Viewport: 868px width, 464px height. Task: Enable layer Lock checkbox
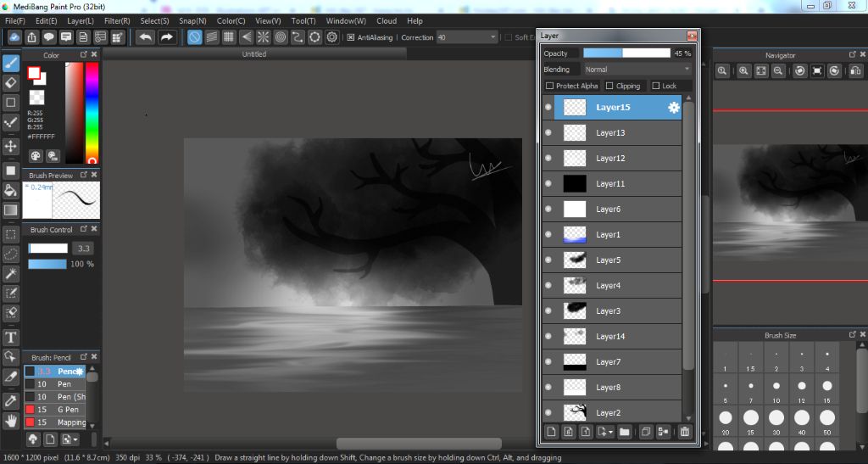(656, 86)
